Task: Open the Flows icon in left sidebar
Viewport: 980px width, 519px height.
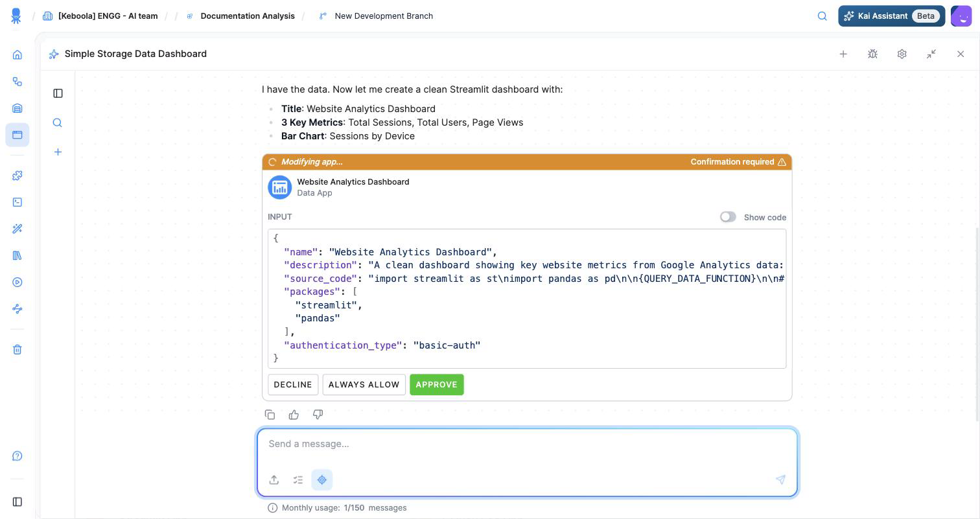Action: point(17,82)
